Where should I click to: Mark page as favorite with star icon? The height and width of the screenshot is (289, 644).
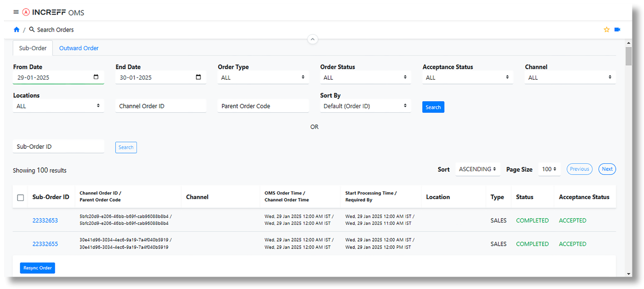pyautogui.click(x=606, y=30)
